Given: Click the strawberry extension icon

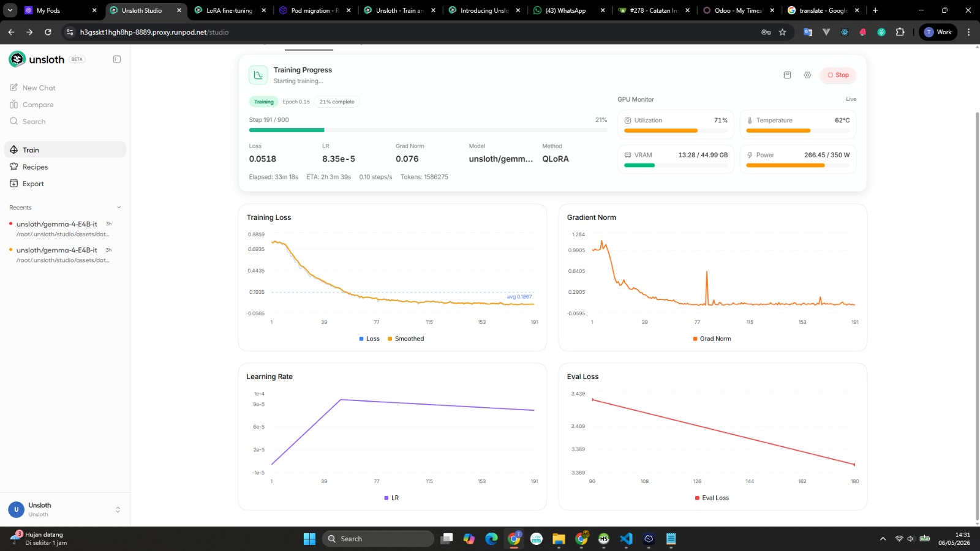Looking at the screenshot, I should point(863,32).
